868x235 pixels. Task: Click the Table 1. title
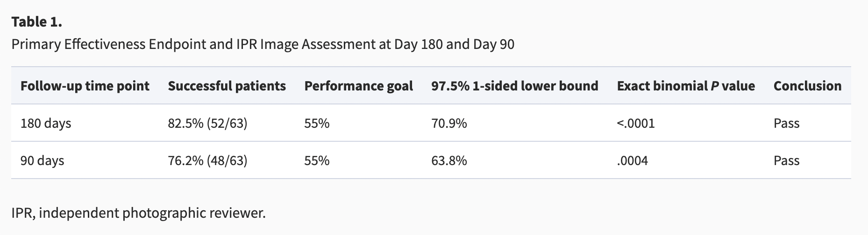point(36,22)
